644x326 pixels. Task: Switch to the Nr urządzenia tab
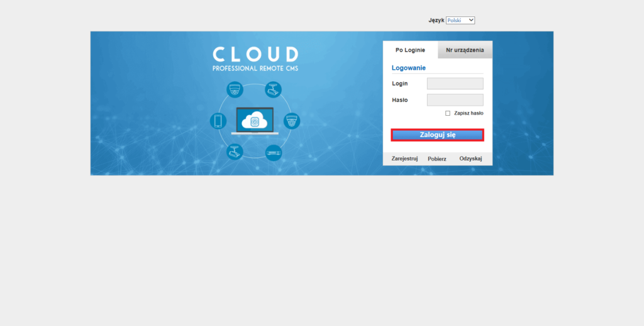pyautogui.click(x=465, y=50)
